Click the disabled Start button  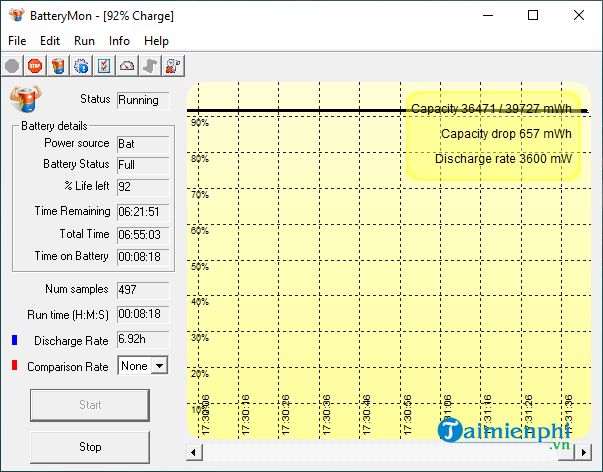point(90,405)
